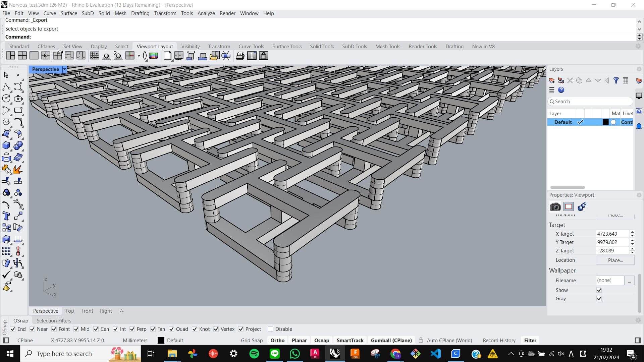The height and width of the screenshot is (362, 644).
Task: Show hidden system tray icons chevron
Action: pos(511,354)
